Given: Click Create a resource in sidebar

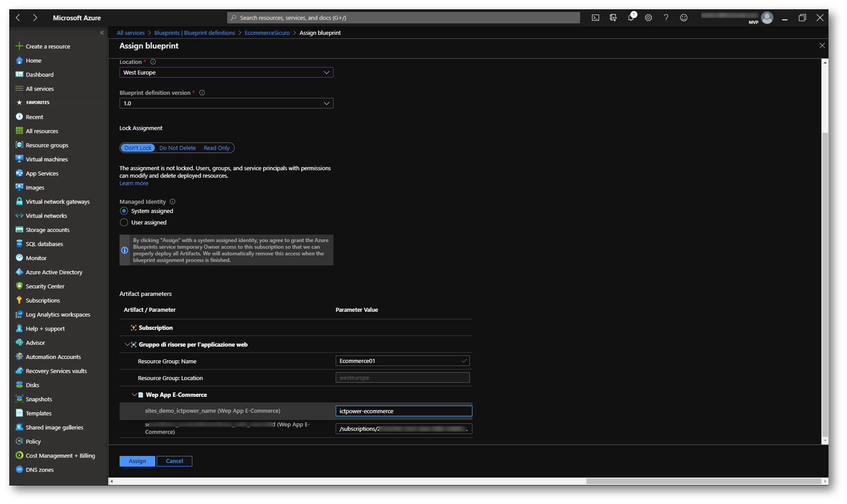Looking at the screenshot, I should pos(48,46).
